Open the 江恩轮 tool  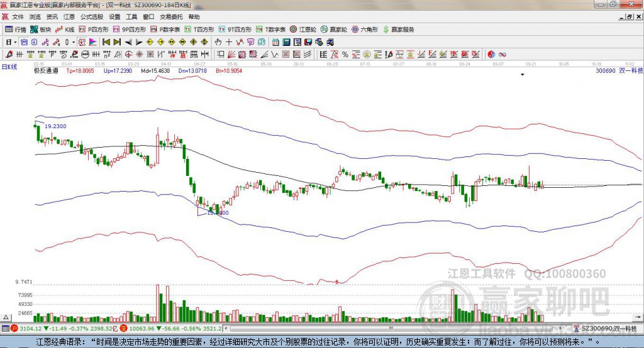pyautogui.click(x=303, y=30)
